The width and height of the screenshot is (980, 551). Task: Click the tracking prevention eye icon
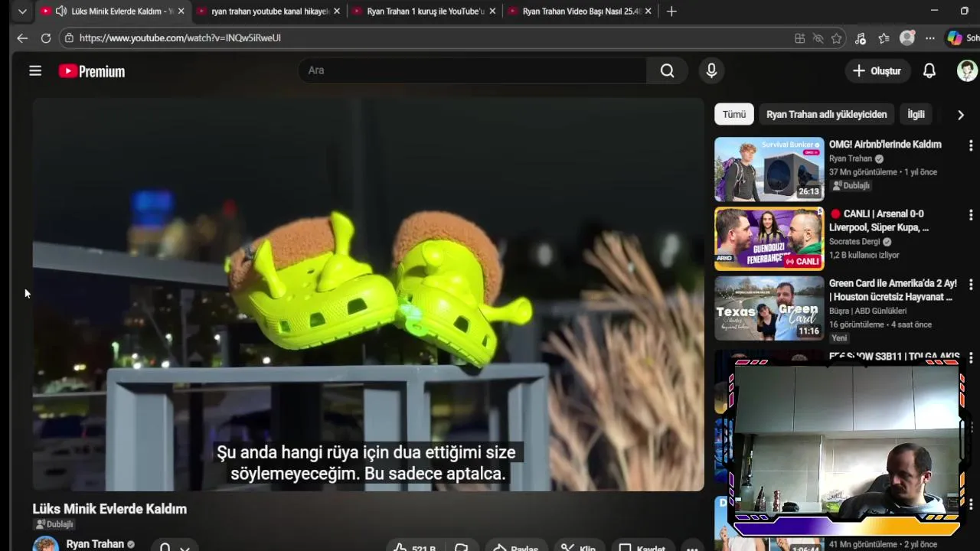pyautogui.click(x=818, y=38)
